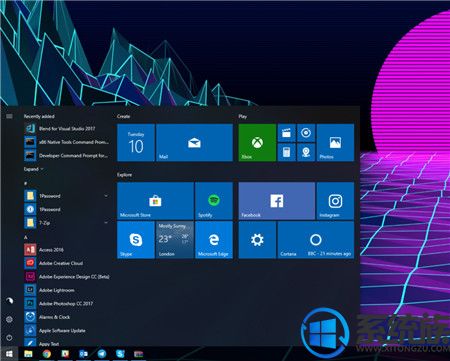Open the London weather tile
450x361 pixels.
click(175, 240)
